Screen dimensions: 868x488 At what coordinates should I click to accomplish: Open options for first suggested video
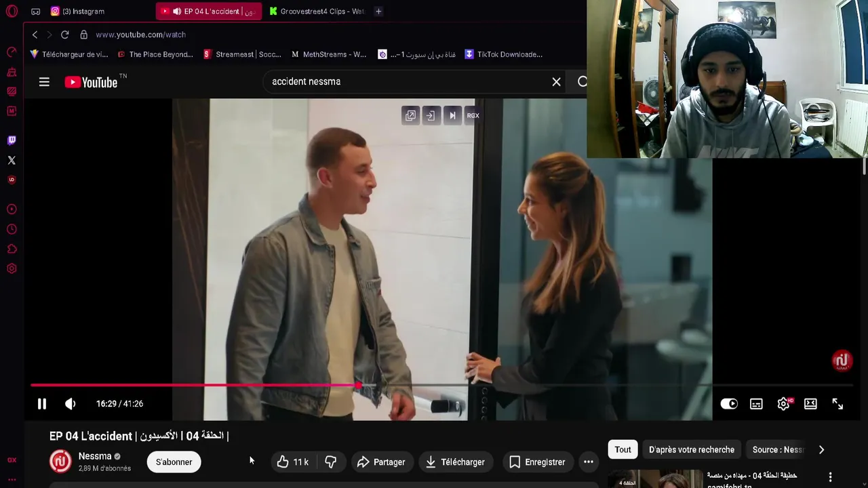pos(830,478)
